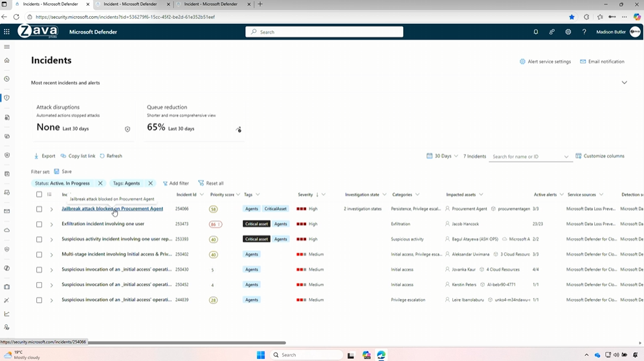Open the shield Incidents sidebar icon
644x361 pixels.
point(6,98)
